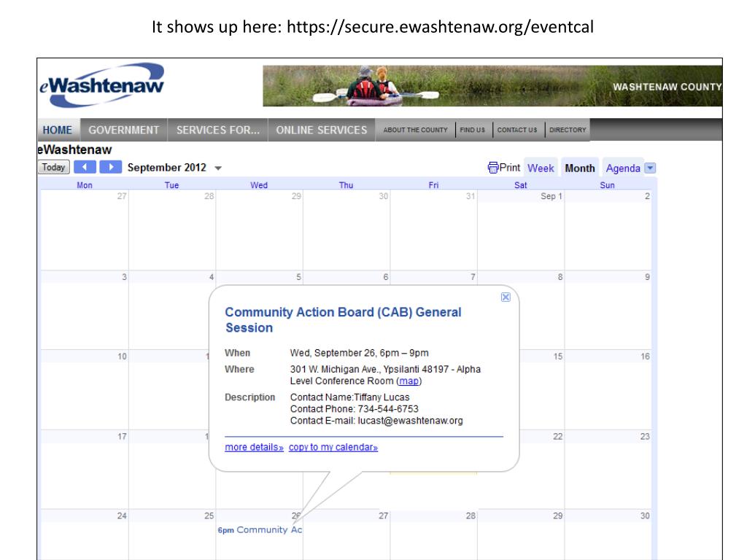Click the Thu column header
Image resolution: width=747 pixels, height=560 pixels.
tap(346, 184)
